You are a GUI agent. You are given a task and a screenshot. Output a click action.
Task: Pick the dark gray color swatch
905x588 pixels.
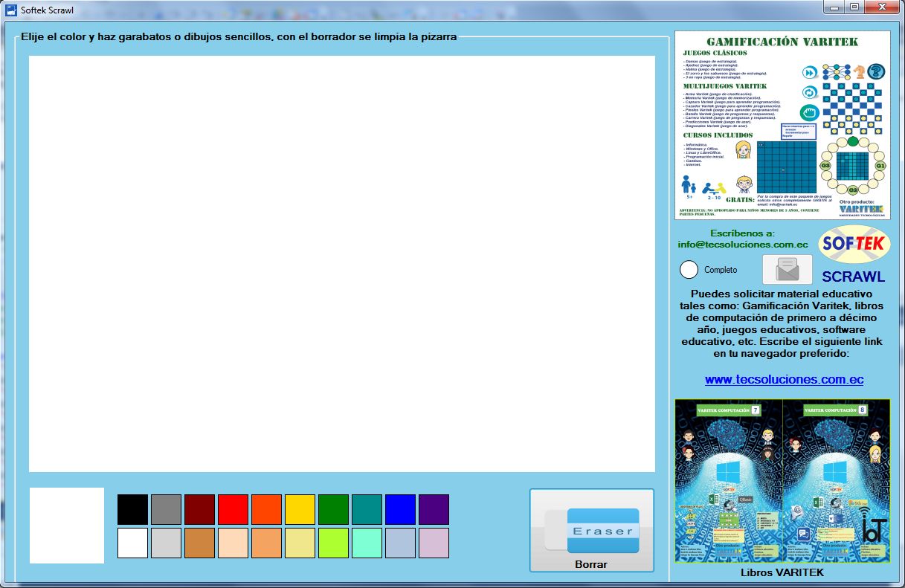(x=167, y=509)
